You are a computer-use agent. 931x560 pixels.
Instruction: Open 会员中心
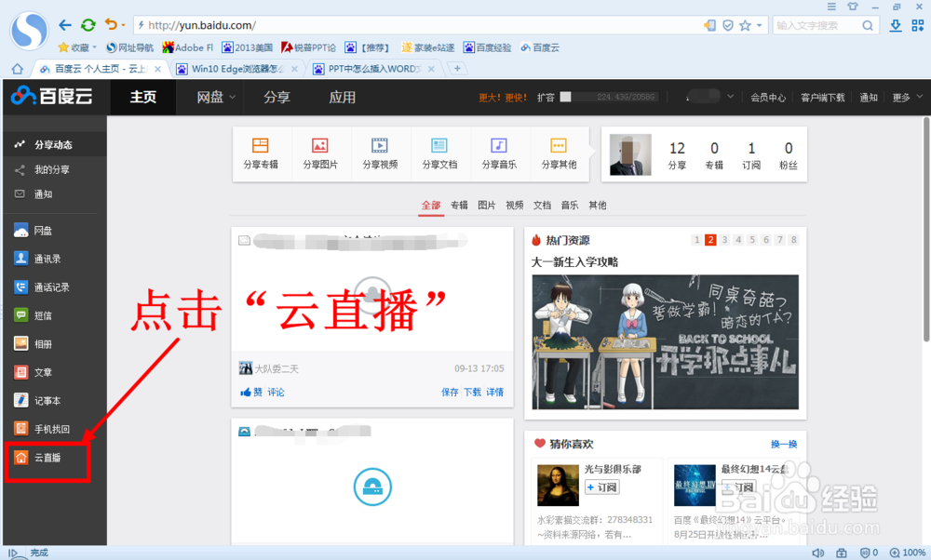[768, 98]
